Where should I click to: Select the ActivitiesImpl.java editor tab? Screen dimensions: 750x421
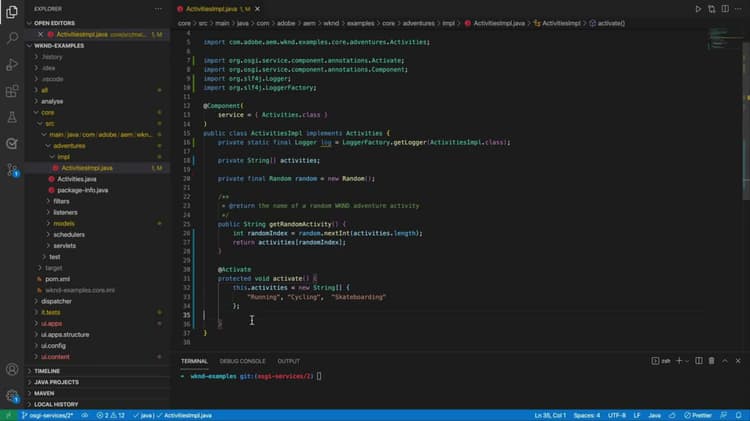(x=213, y=9)
